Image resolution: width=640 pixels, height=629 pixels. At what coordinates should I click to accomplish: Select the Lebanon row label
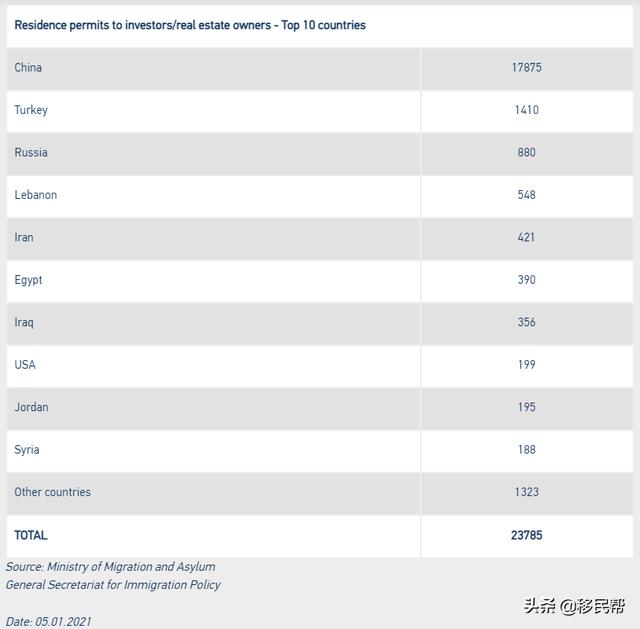36,195
